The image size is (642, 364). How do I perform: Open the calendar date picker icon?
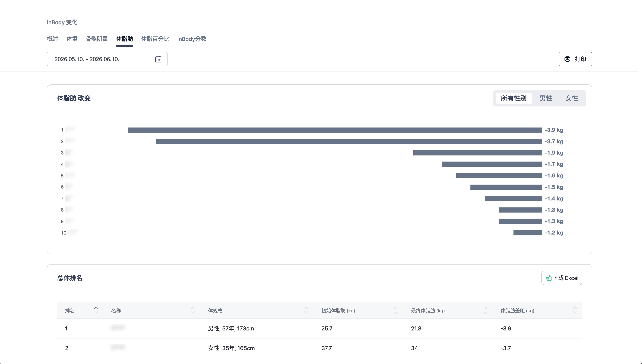pyautogui.click(x=158, y=59)
